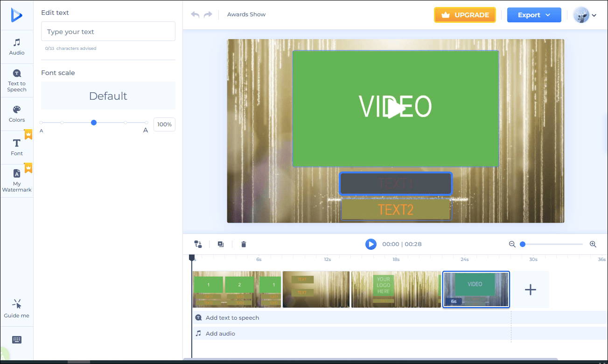
Task: Expand the account menu chevron
Action: pyautogui.click(x=594, y=14)
